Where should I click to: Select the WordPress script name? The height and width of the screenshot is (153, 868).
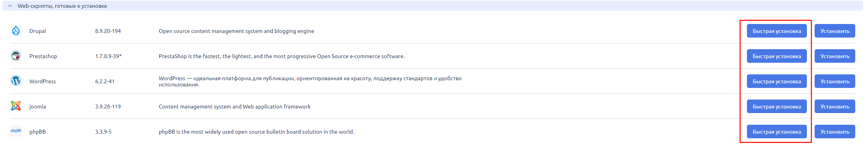coord(43,81)
